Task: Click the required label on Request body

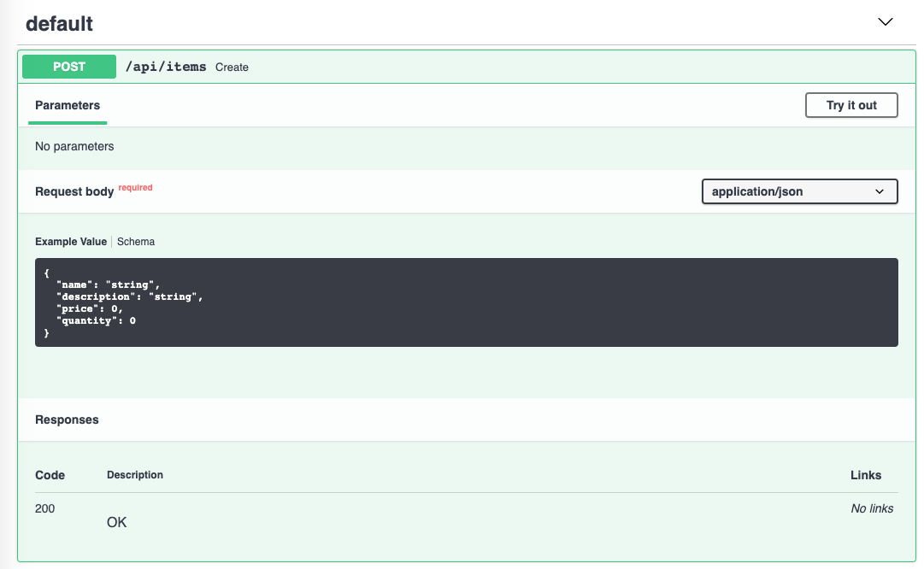Action: click(135, 187)
